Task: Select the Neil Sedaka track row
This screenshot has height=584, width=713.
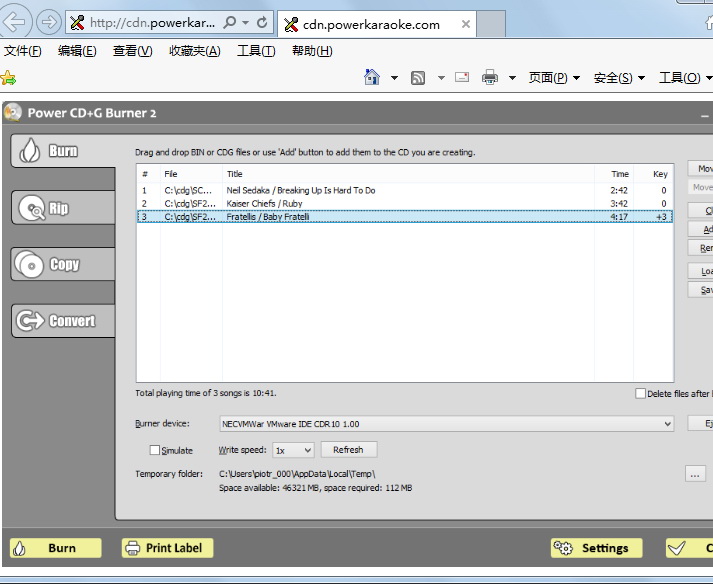Action: click(x=405, y=190)
